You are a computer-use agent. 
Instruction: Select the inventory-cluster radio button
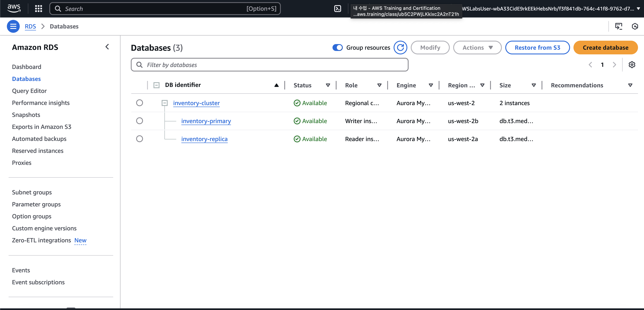[x=140, y=103]
